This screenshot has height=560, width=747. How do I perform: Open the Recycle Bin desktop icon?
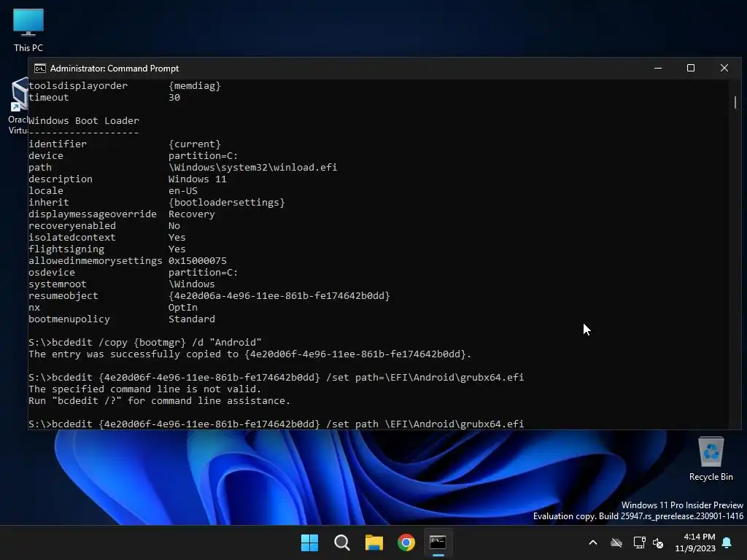(711, 459)
